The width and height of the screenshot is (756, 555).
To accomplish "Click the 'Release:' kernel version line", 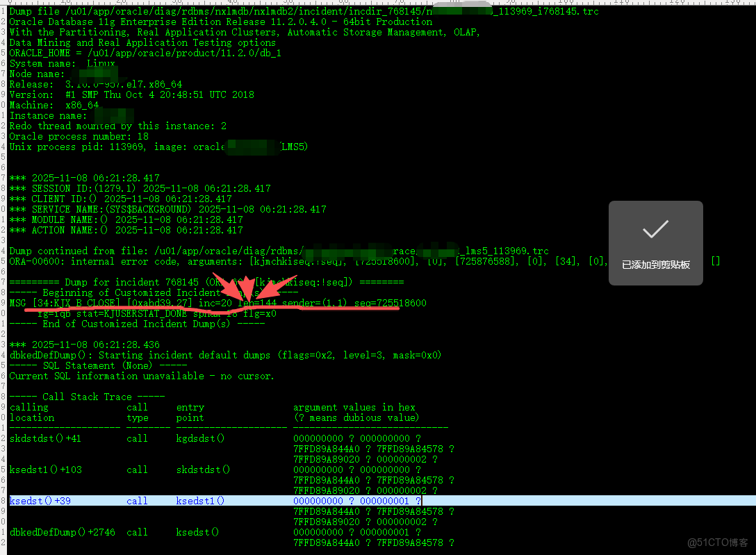I will tap(95, 84).
